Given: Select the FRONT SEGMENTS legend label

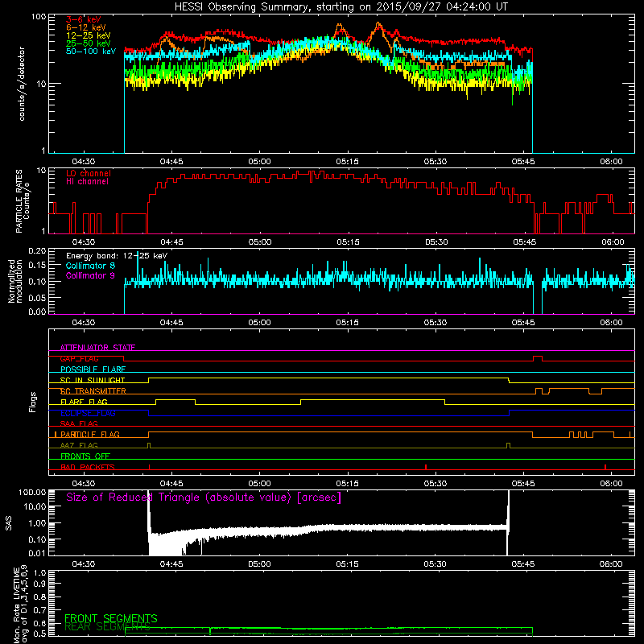Looking at the screenshot, I should pos(111,618).
